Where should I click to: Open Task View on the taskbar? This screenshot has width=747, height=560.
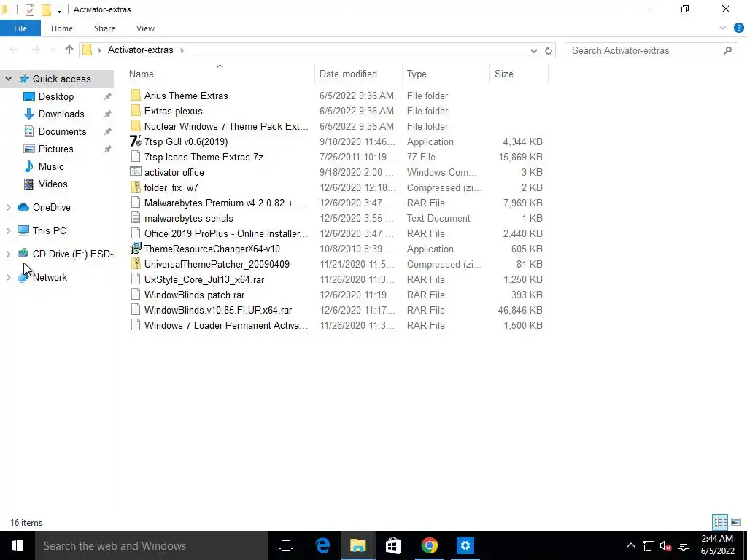pos(286,545)
